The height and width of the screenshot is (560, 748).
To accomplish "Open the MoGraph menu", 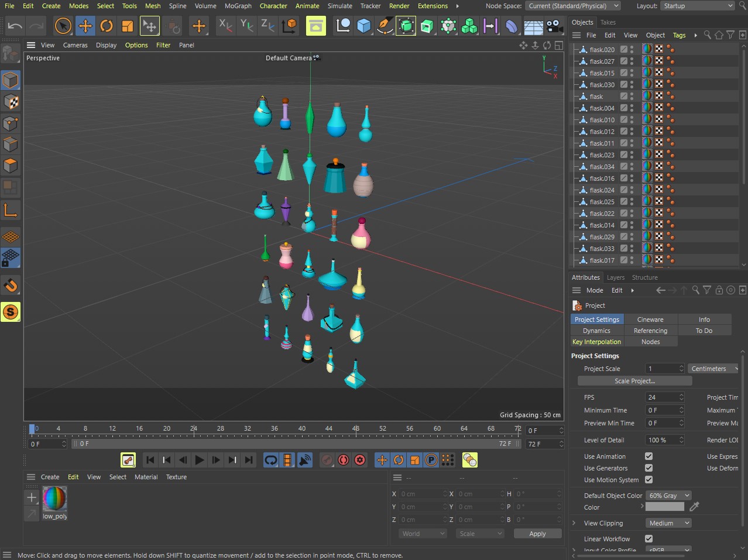I will click(x=238, y=6).
